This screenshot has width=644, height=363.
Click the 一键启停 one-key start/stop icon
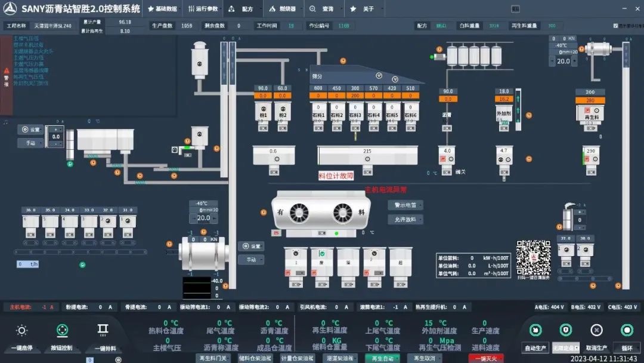click(21, 331)
